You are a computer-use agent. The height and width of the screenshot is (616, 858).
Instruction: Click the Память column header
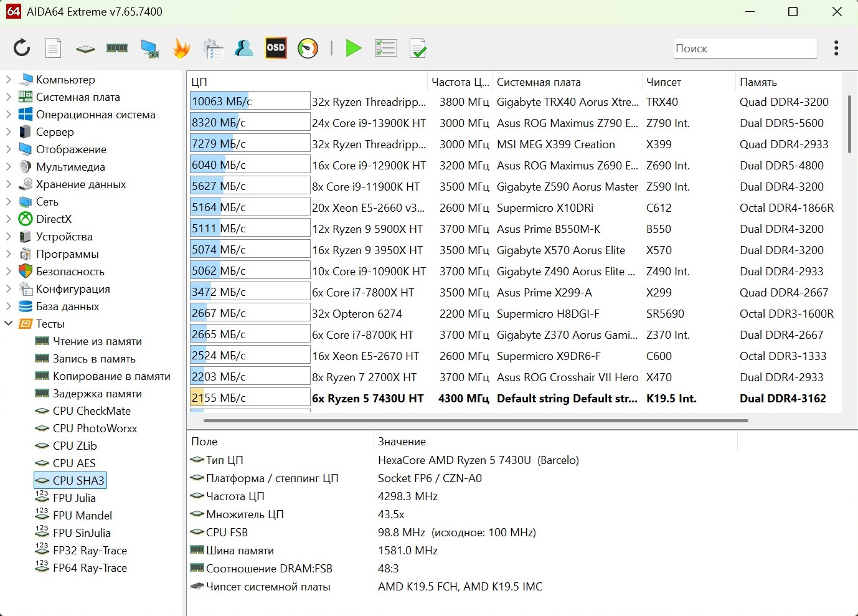pyautogui.click(x=758, y=82)
